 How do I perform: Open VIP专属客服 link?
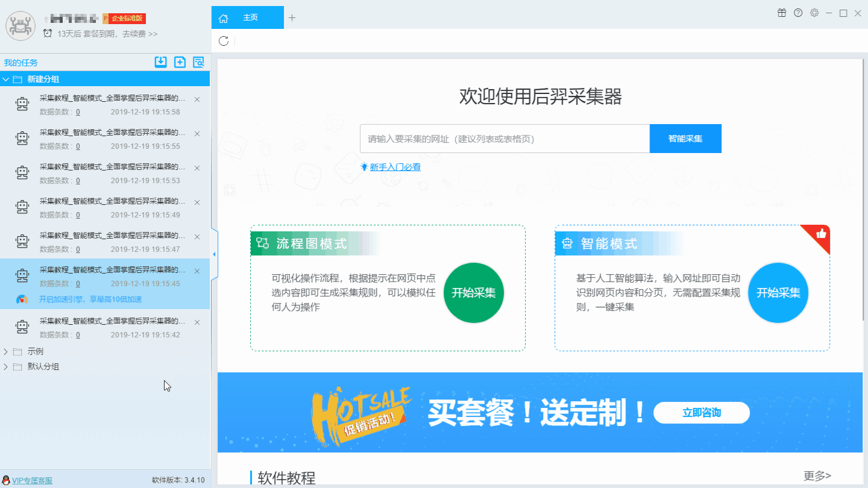32,480
